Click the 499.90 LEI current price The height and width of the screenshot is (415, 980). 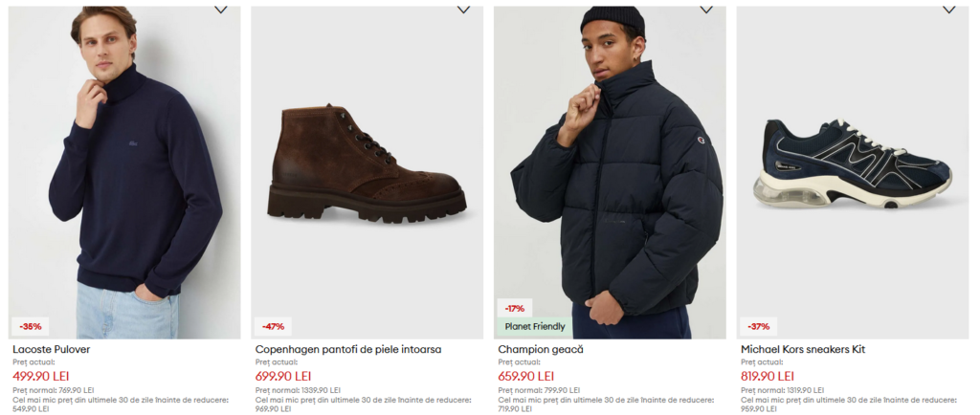41,376
